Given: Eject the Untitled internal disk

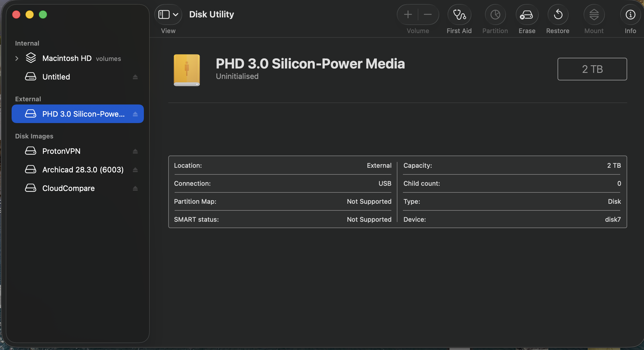Looking at the screenshot, I should coord(135,77).
